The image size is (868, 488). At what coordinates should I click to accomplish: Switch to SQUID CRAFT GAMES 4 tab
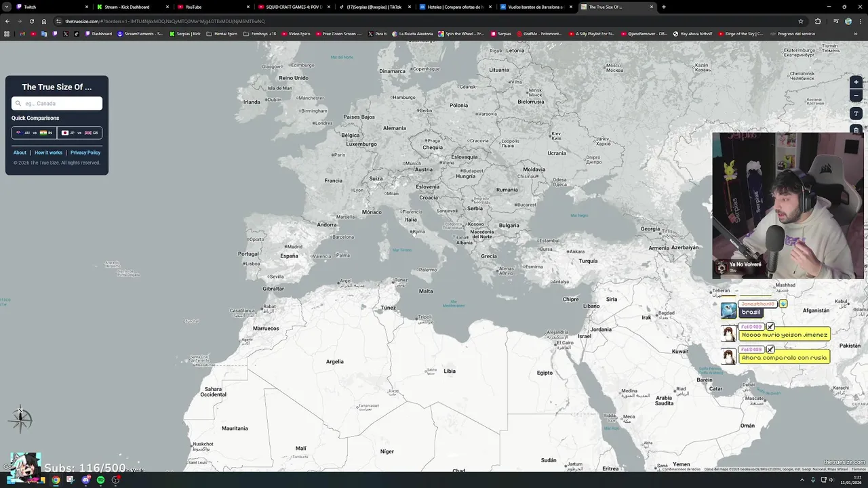coord(293,7)
